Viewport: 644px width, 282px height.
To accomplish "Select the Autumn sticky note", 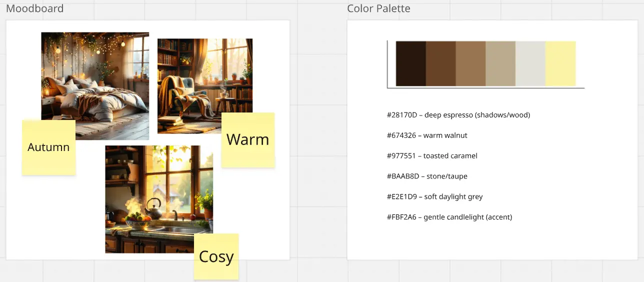I will [48, 147].
